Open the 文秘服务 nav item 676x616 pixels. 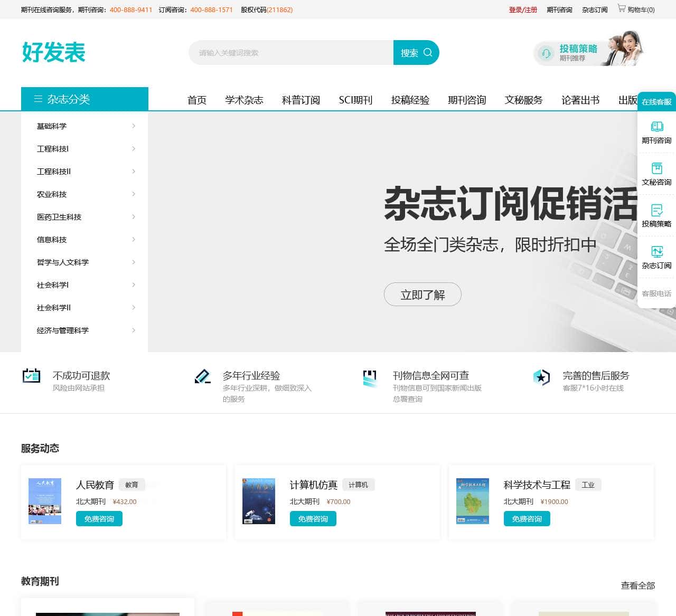click(x=524, y=100)
